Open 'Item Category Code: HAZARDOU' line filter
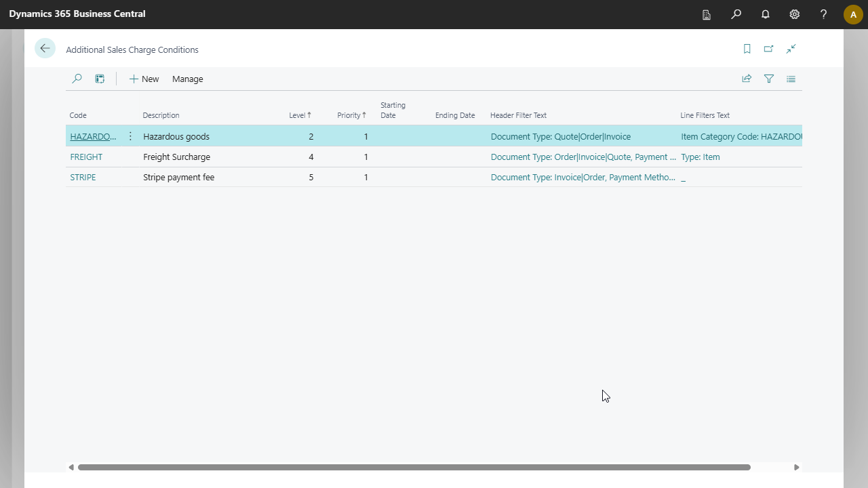 [741, 136]
